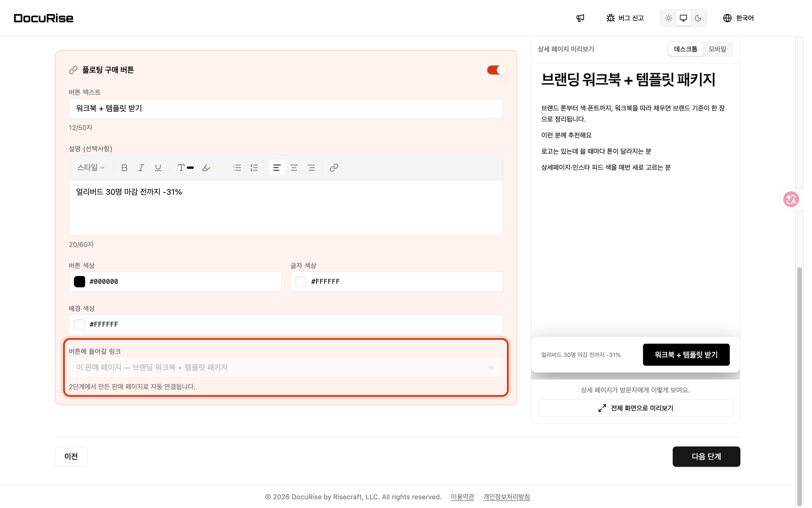Toggle bold formatting

tap(124, 168)
